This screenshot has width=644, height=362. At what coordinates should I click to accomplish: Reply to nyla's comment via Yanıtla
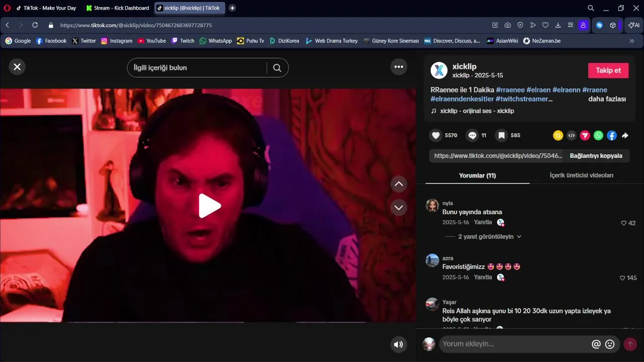point(483,222)
